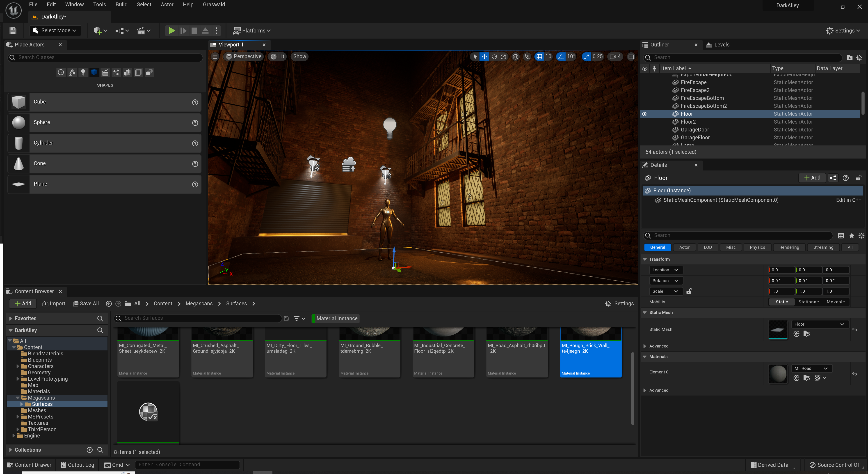Open the Select Mode dropdown
Viewport: 868px width, 474px height.
pos(55,31)
